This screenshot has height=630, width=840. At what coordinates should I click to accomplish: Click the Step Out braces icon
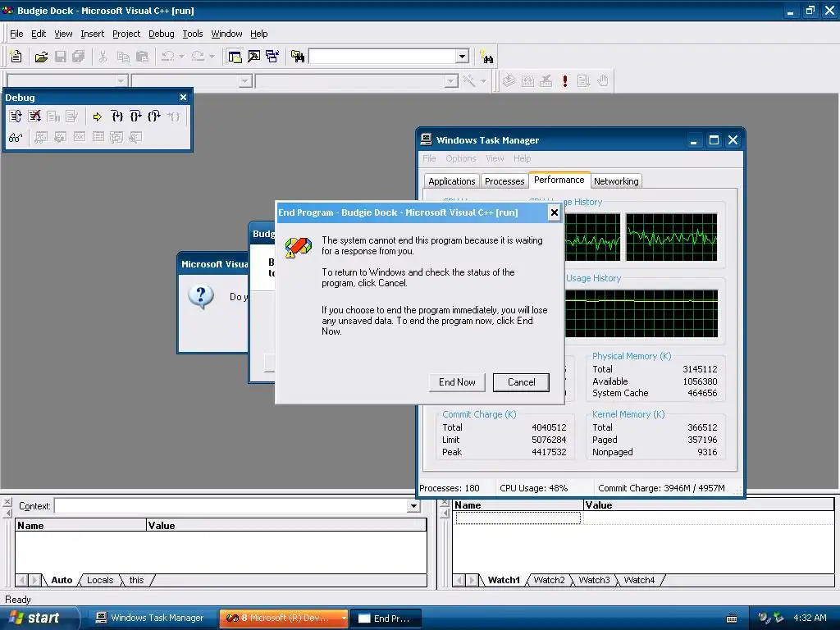[154, 116]
